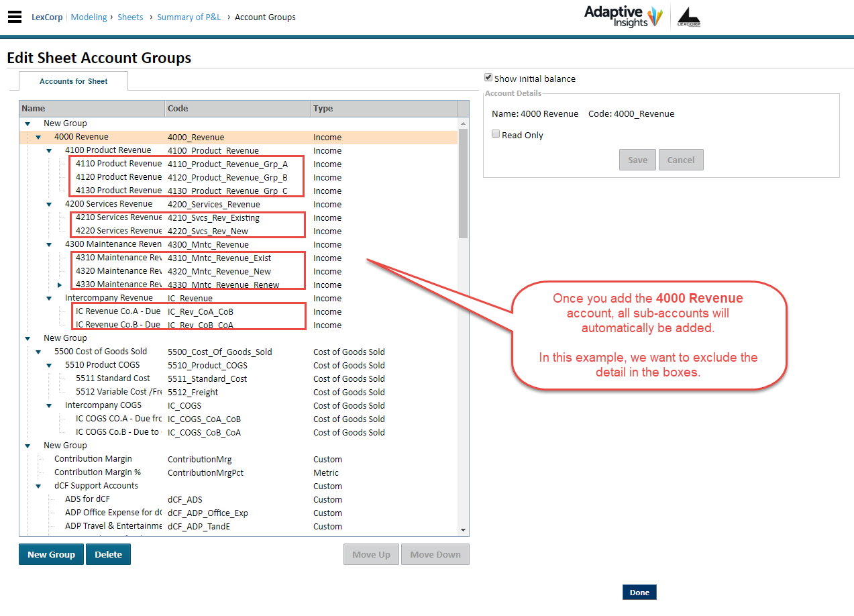Screen dimensions: 854x616
Task: Select the ADS for dCF account
Action: tap(238, 499)
